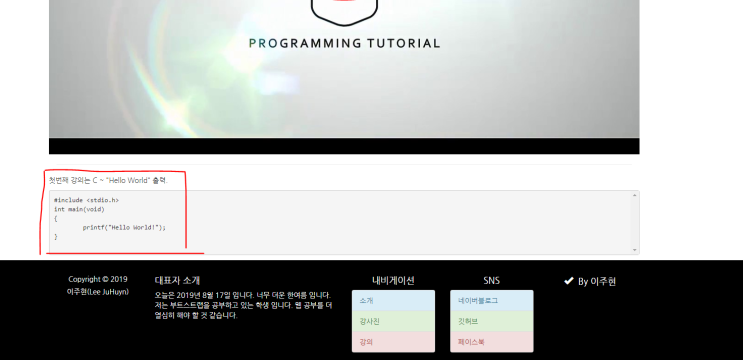Viewport: 743px width, 360px height.
Task: Click the code box scroll-up arrow
Action: (634, 195)
